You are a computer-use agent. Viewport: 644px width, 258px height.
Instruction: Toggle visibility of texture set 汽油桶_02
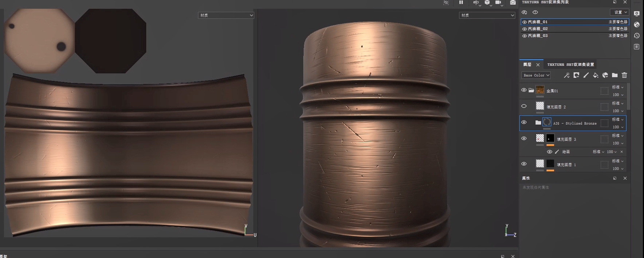click(525, 29)
